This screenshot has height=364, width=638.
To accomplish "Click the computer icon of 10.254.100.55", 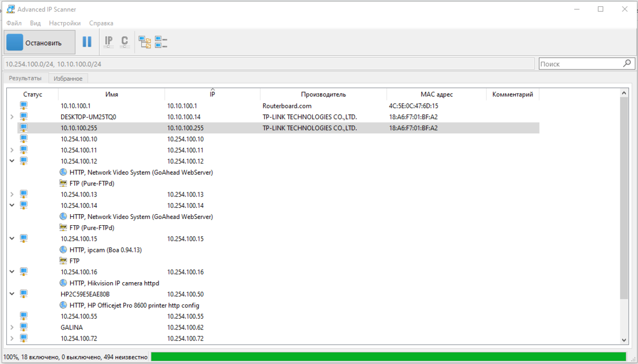I will point(23,316).
